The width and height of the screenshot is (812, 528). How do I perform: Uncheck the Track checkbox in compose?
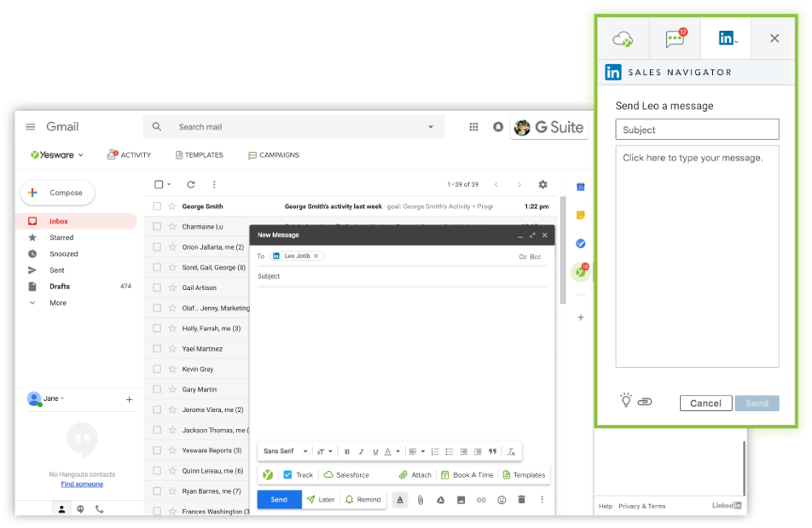coord(287,474)
